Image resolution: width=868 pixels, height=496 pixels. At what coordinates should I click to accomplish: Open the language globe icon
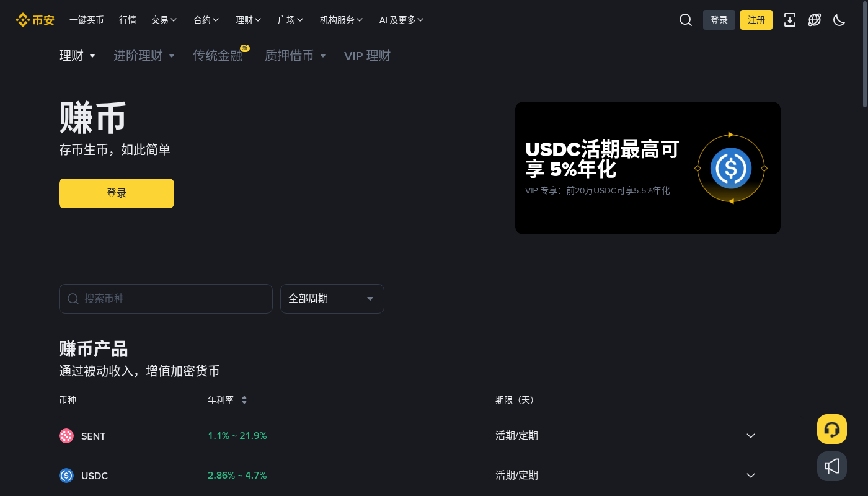[x=814, y=20]
